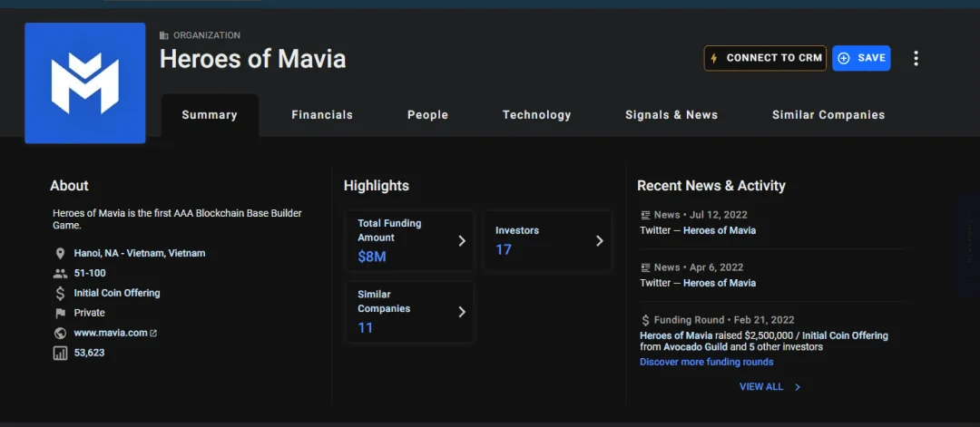
Task: Switch to the Technology tab
Action: pos(537,115)
